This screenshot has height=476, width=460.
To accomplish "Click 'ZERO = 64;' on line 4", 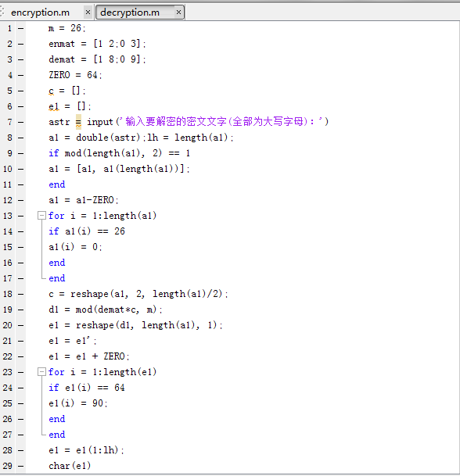I will [75, 75].
